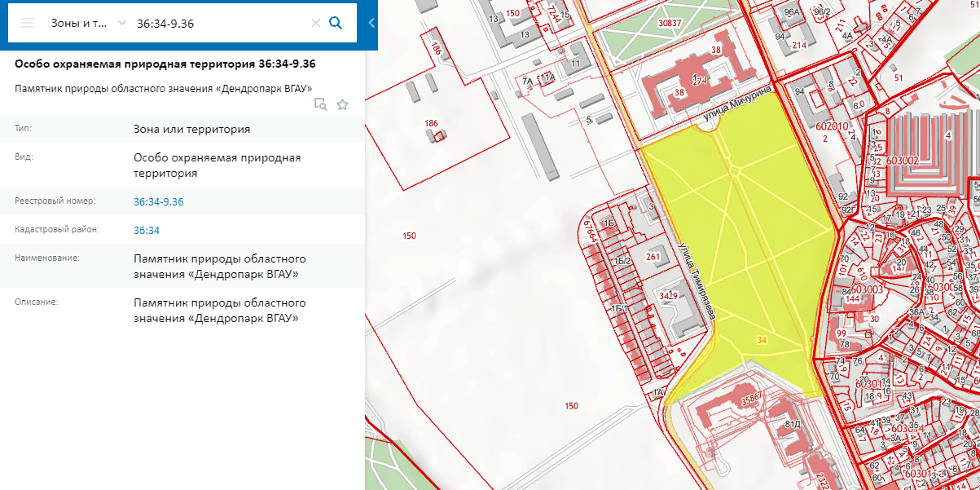Add the object to favorites with the star
This screenshot has height=490, width=980.
pos(342,104)
